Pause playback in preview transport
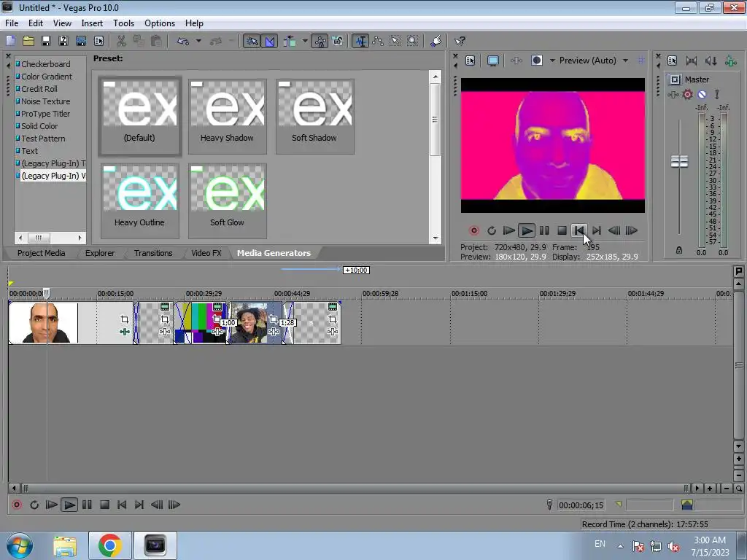The image size is (747, 560). (544, 230)
